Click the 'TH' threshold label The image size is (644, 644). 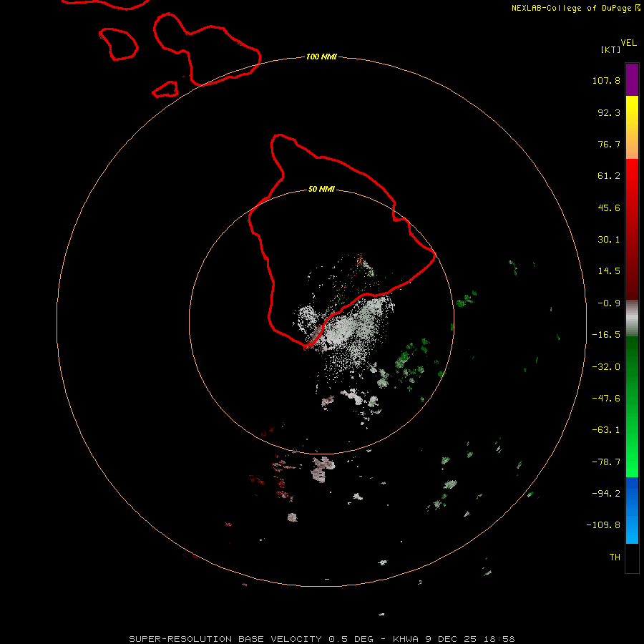coord(615,557)
